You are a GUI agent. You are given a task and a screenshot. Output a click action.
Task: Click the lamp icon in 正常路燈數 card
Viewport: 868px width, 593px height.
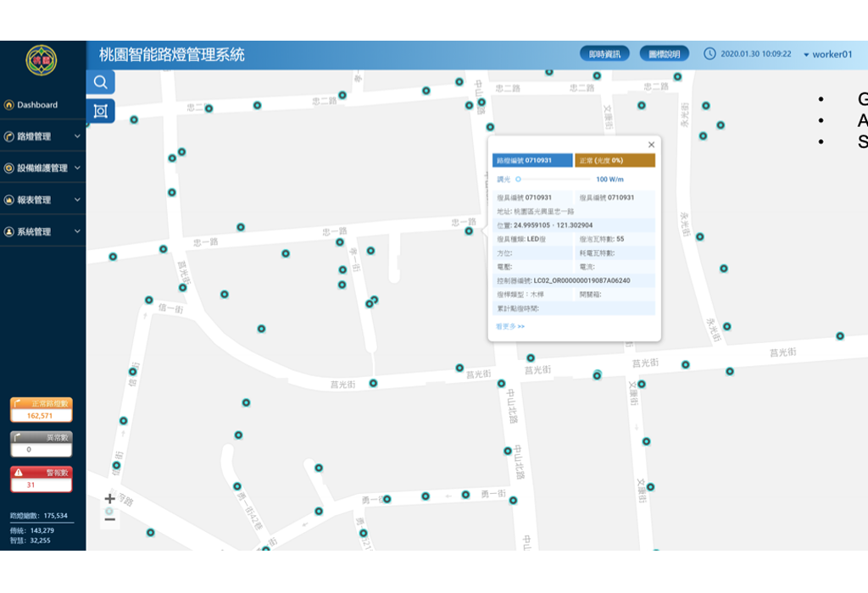point(18,403)
